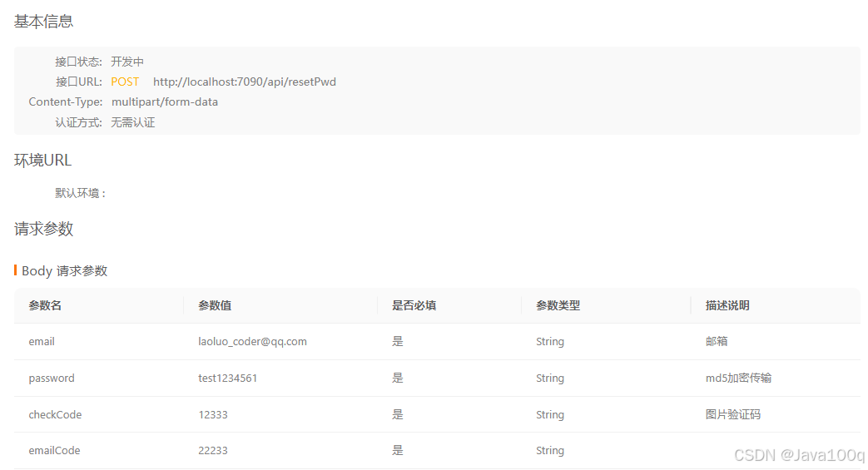
Task: Click the 环境URL section heading
Action: coord(42,161)
